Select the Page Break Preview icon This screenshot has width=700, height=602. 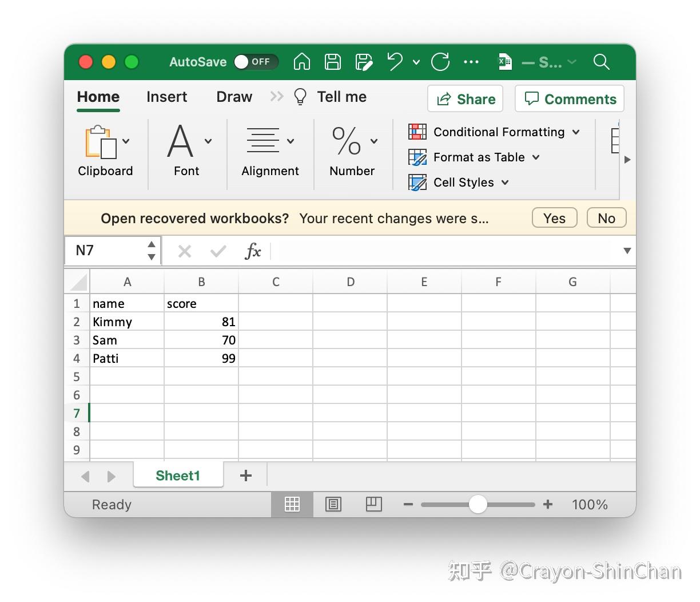(373, 504)
